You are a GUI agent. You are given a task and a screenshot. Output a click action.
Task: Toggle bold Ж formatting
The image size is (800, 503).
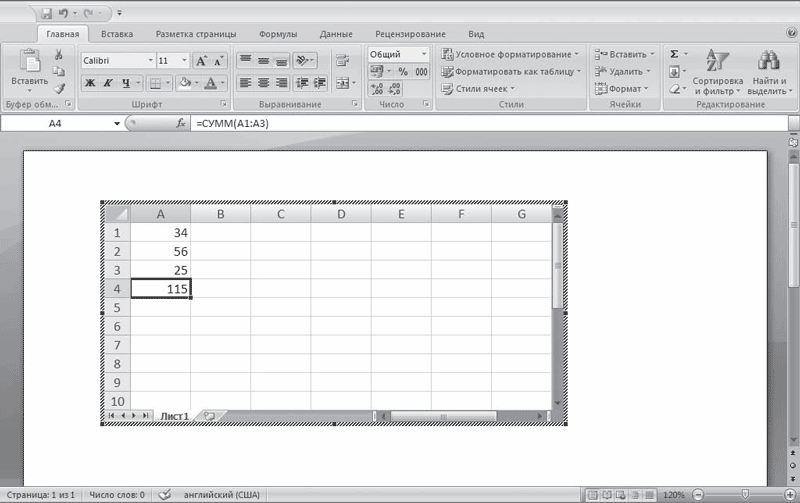point(90,83)
